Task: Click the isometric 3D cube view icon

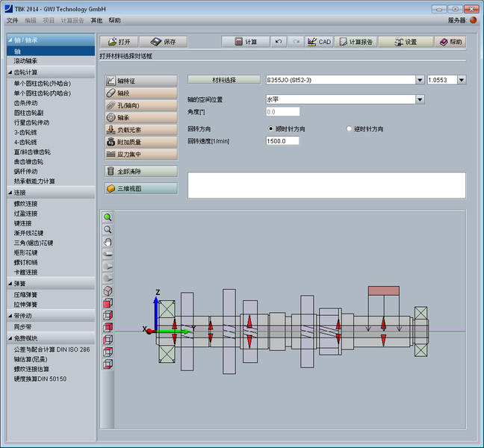Action: 108,290
